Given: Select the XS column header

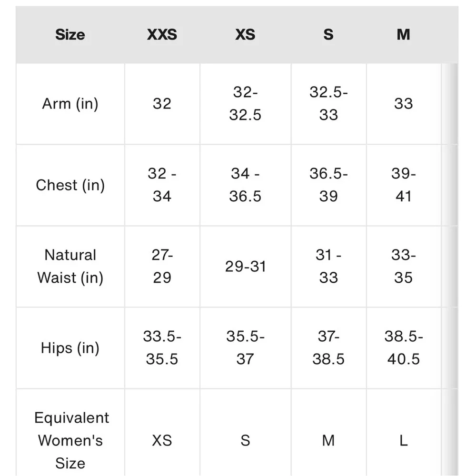Looking at the screenshot, I should [245, 35].
